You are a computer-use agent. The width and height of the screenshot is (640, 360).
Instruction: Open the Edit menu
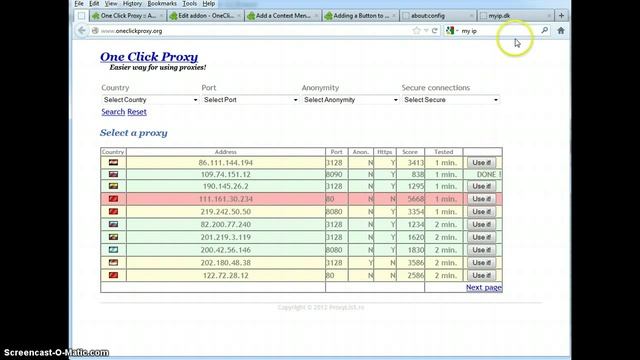coord(94,4)
